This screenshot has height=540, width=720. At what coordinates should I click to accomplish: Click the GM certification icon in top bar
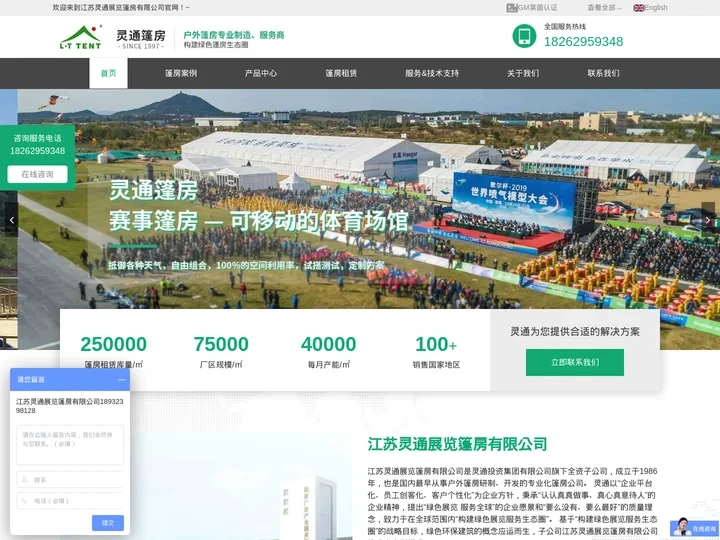[x=512, y=7]
